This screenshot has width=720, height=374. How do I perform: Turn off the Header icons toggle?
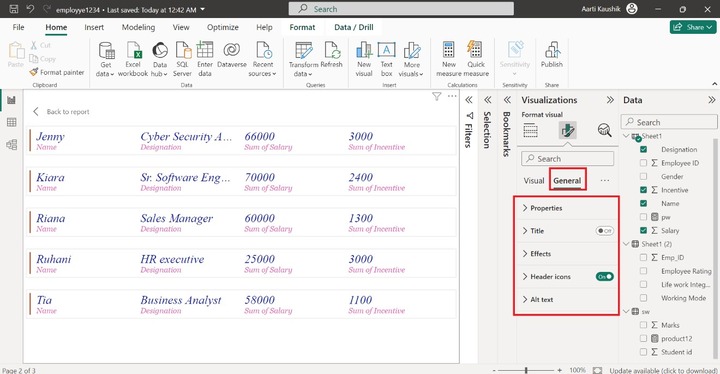click(x=604, y=277)
